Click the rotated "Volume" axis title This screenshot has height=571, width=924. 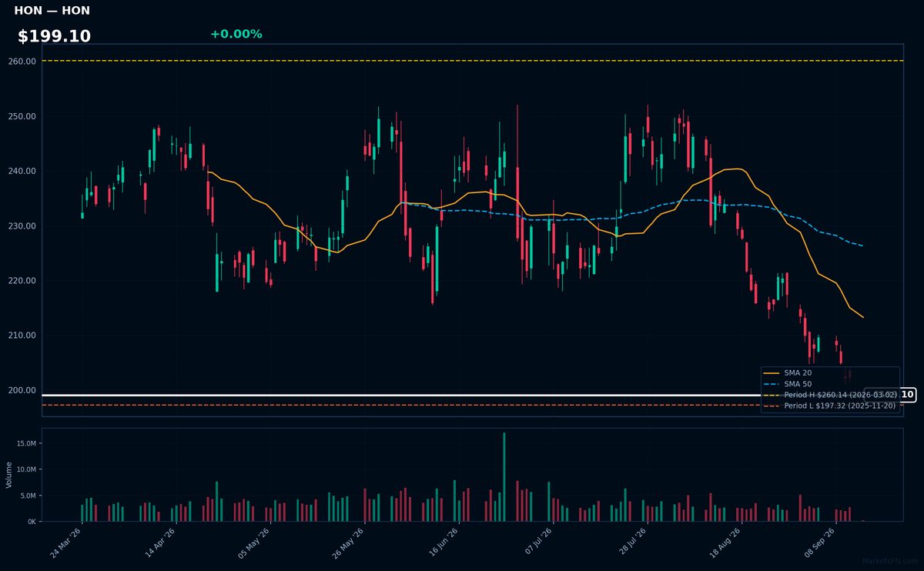point(8,475)
